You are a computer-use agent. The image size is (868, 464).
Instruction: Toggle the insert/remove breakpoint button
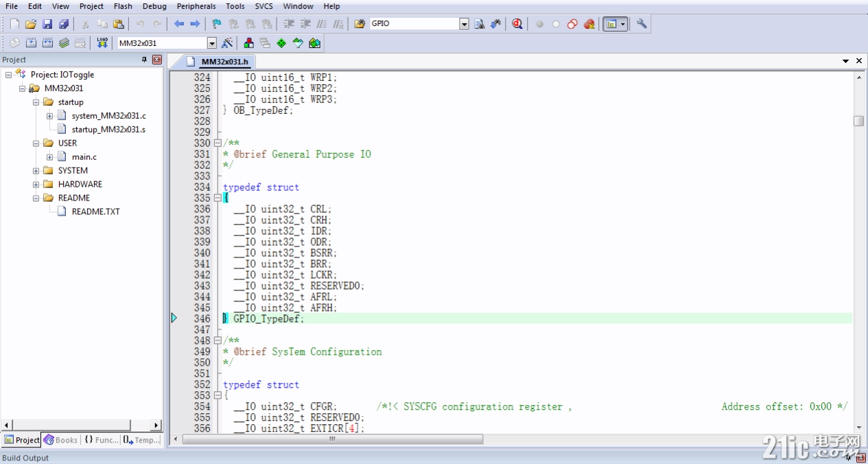(x=539, y=24)
